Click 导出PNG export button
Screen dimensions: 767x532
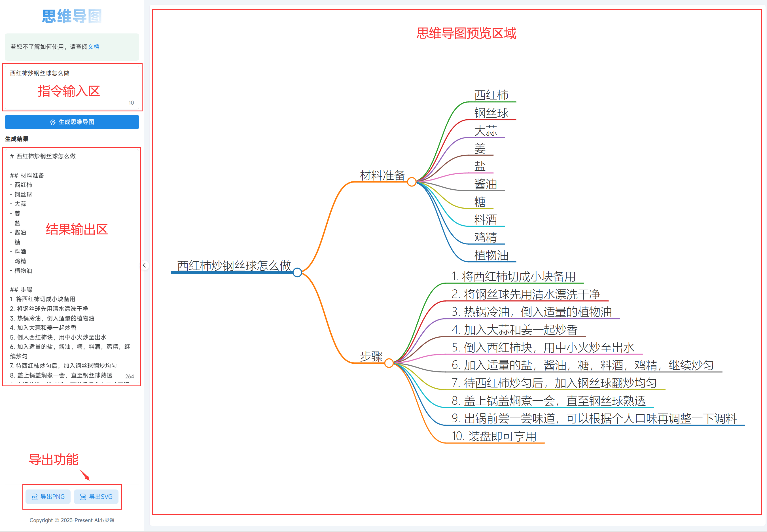(48, 497)
